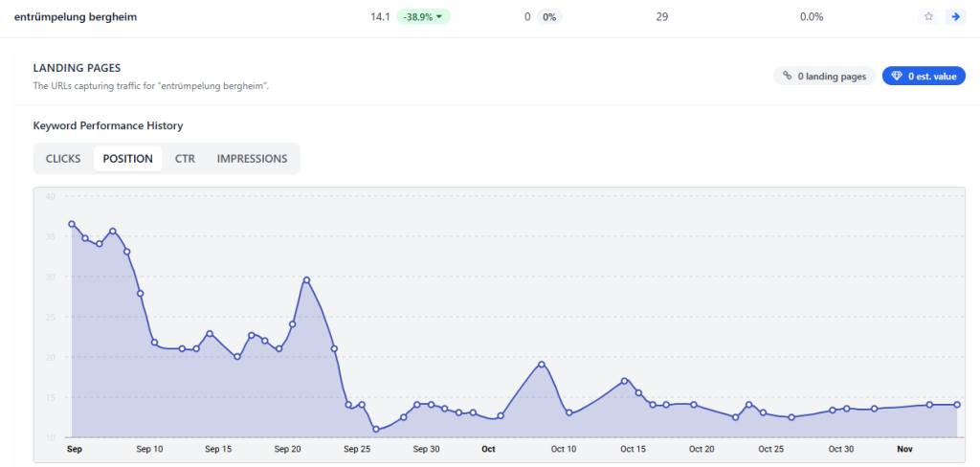Click the 0% clicks change badge
Viewport: 980px width, 467px height.
pyautogui.click(x=549, y=17)
